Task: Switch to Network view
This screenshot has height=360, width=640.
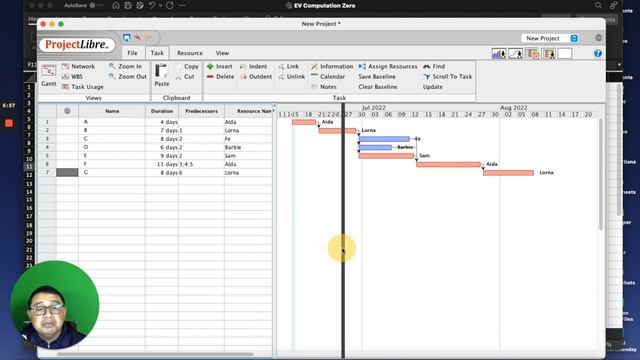Action: [78, 66]
